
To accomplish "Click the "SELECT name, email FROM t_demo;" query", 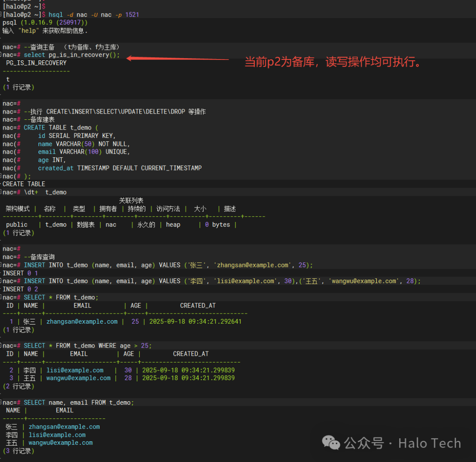I will tap(79, 403).
